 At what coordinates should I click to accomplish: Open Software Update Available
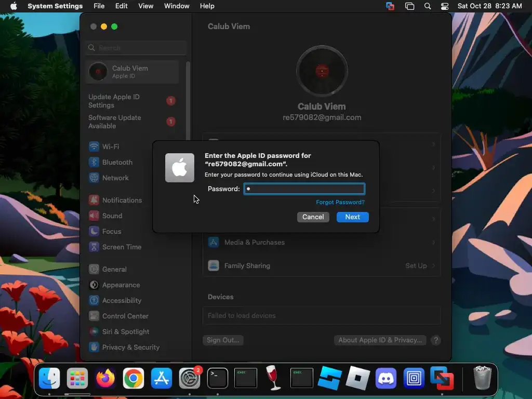click(131, 122)
